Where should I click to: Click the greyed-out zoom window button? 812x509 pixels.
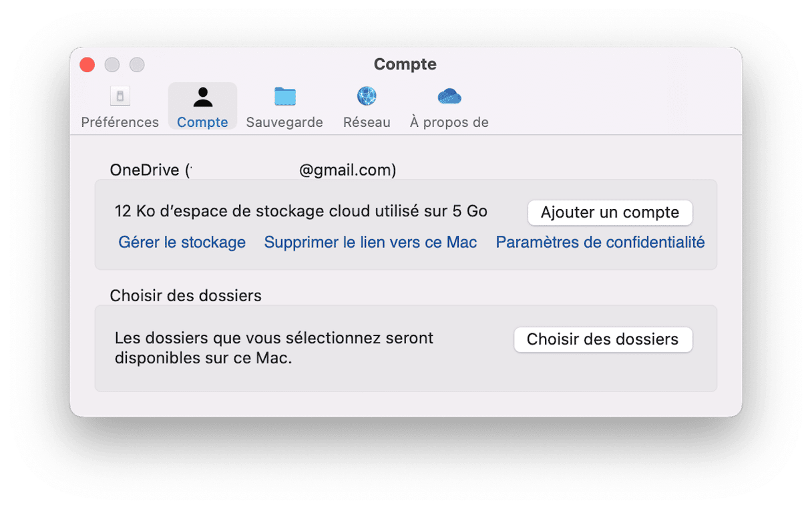click(137, 65)
